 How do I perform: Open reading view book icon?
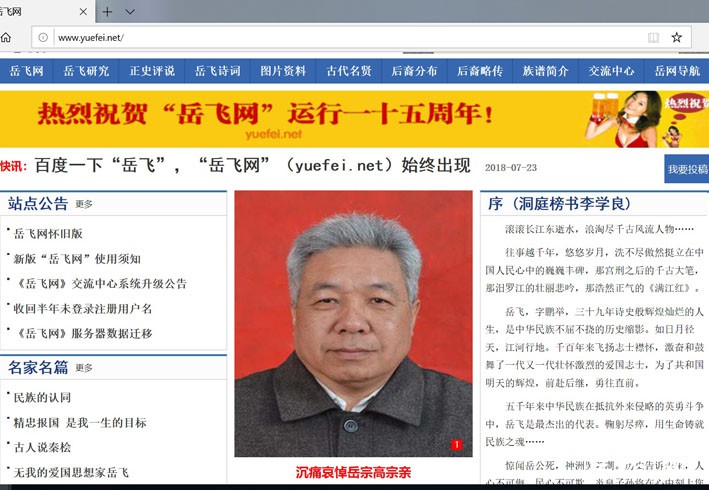click(653, 38)
